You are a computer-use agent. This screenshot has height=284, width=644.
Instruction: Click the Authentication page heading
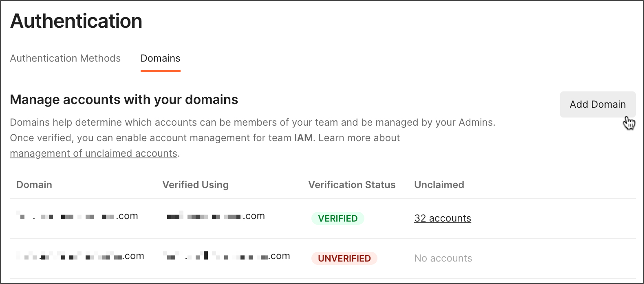[x=76, y=21]
